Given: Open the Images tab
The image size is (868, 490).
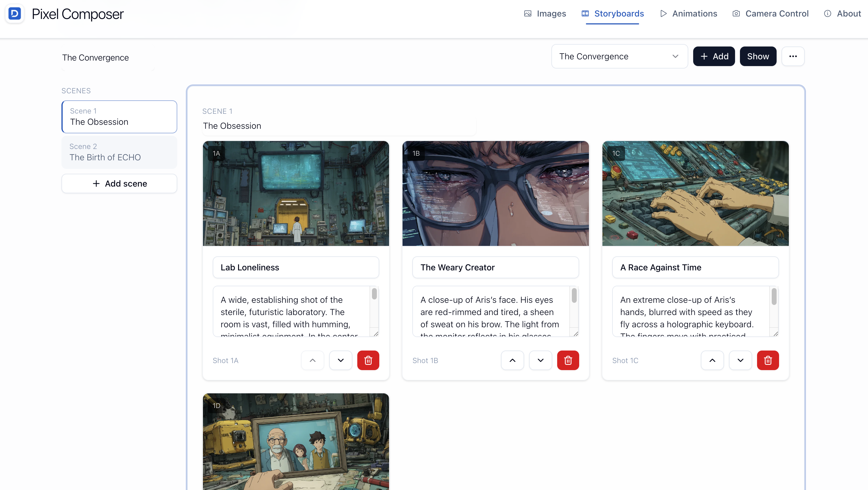Looking at the screenshot, I should coord(545,13).
